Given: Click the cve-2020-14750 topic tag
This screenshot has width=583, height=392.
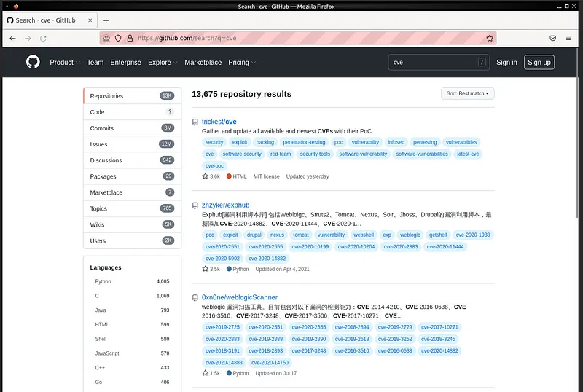Looking at the screenshot, I should pos(270,363).
